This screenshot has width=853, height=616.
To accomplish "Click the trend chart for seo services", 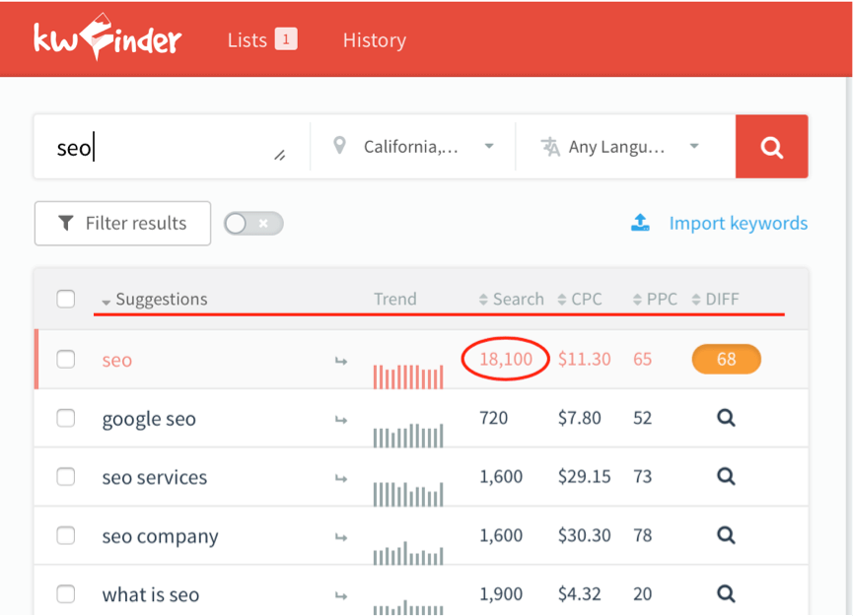I will 408,494.
